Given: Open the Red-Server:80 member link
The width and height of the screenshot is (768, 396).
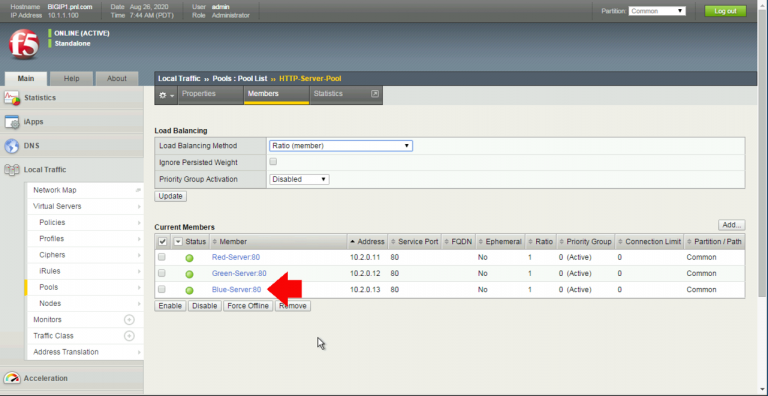Looking at the screenshot, I should 236,257.
